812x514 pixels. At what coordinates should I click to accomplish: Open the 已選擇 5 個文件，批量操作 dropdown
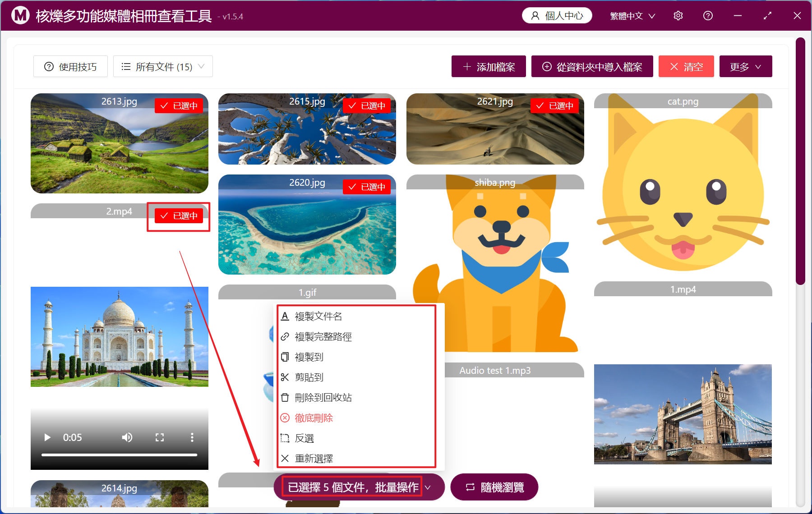pos(359,487)
